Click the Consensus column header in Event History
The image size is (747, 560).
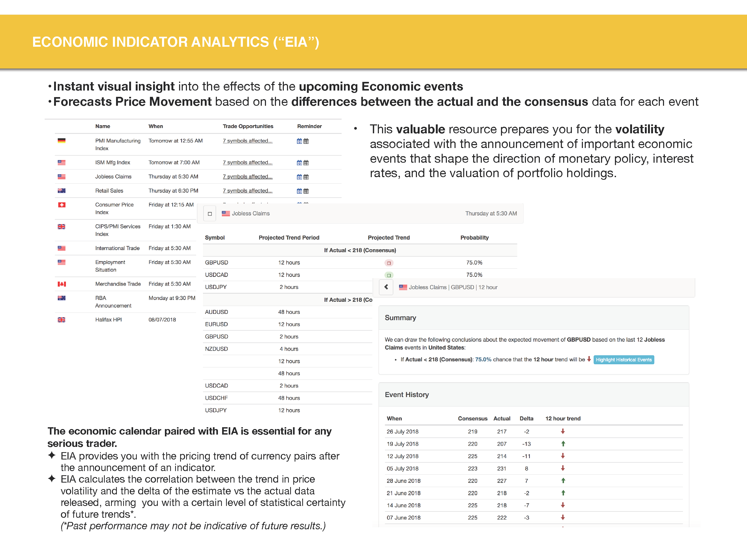[472, 419]
